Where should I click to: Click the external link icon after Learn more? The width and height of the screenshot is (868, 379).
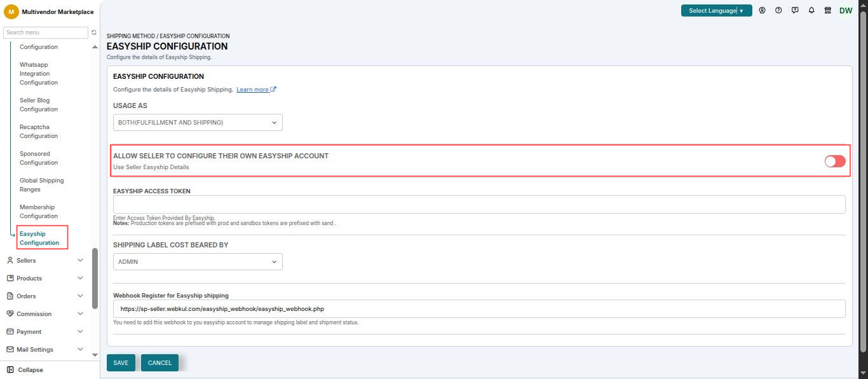(273, 90)
